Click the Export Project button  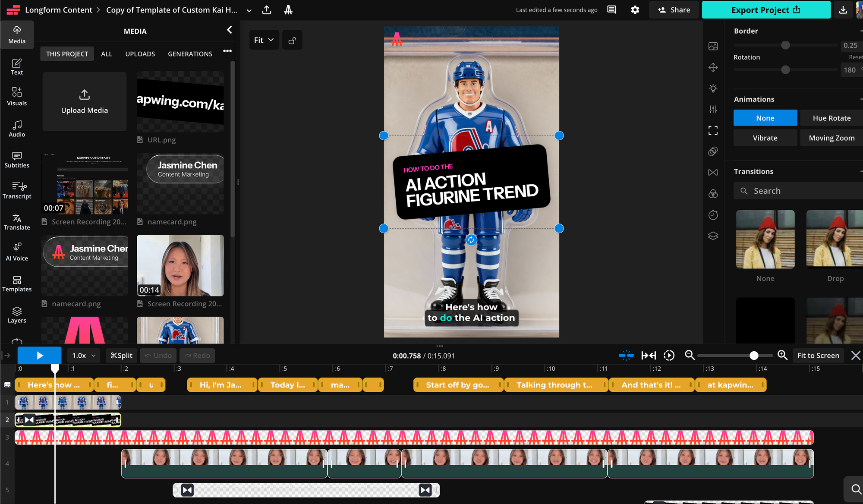pyautogui.click(x=765, y=10)
